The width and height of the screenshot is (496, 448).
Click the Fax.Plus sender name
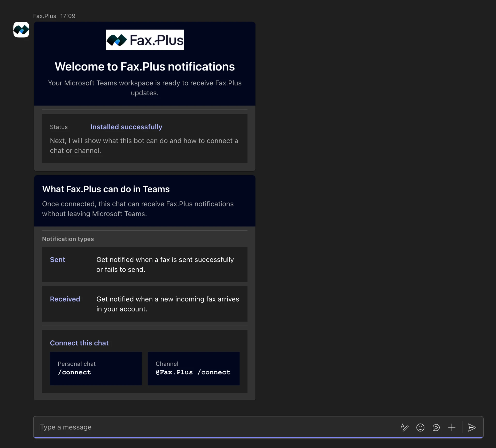45,16
